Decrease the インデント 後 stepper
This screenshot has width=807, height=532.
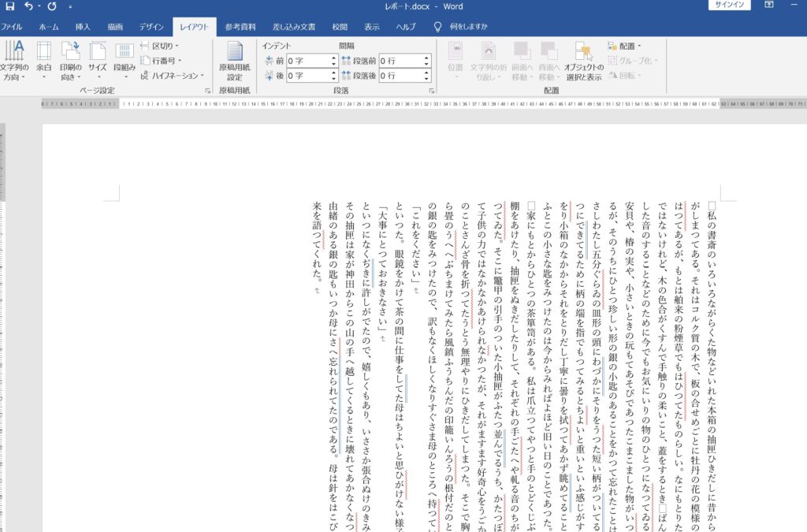coord(333,79)
